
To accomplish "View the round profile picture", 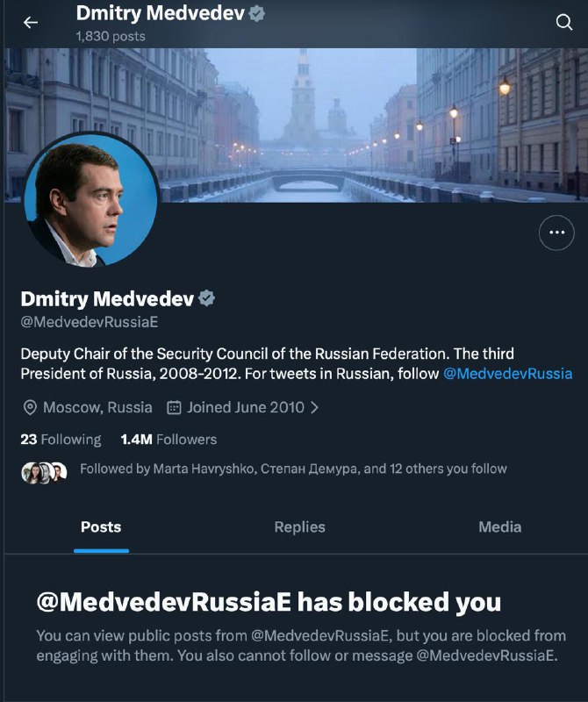I will coord(91,200).
